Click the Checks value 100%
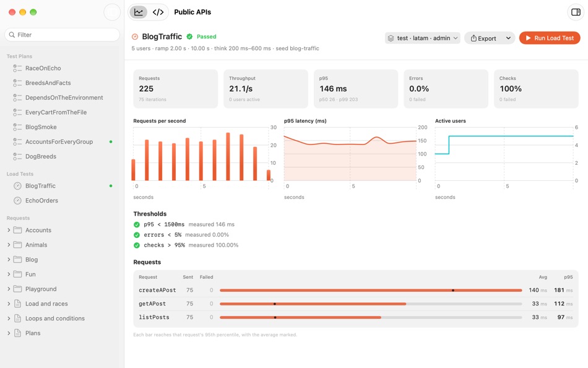This screenshot has width=588, height=368. (x=511, y=89)
